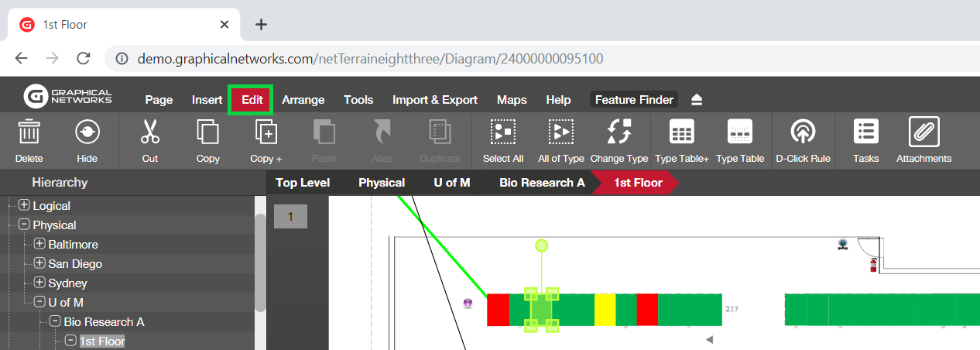Click the Change Type icon

pyautogui.click(x=619, y=132)
